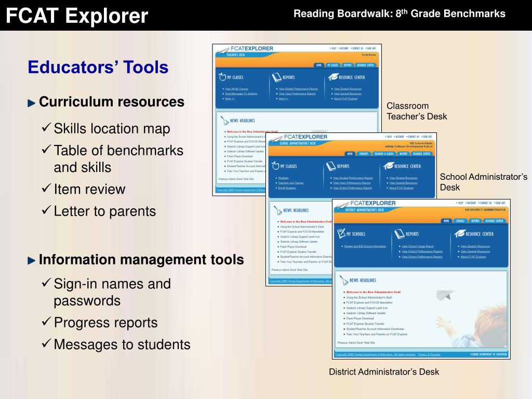Click the Reports book icon on School Administrator's Desk
This screenshot has height=399, width=532.
pyautogui.click(x=331, y=166)
